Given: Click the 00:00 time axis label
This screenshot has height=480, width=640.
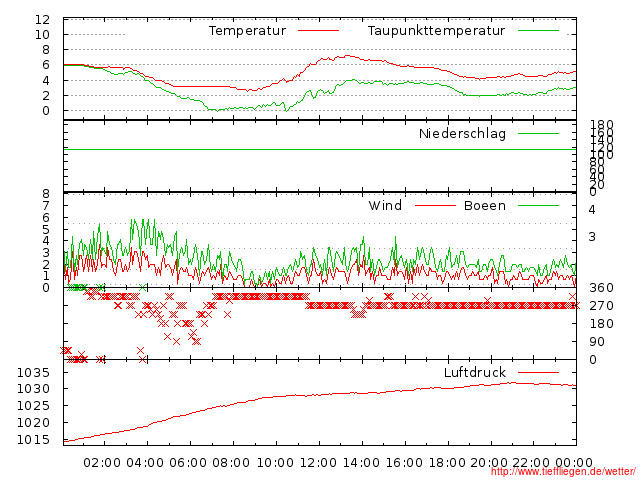Looking at the screenshot, I should pos(574,463).
